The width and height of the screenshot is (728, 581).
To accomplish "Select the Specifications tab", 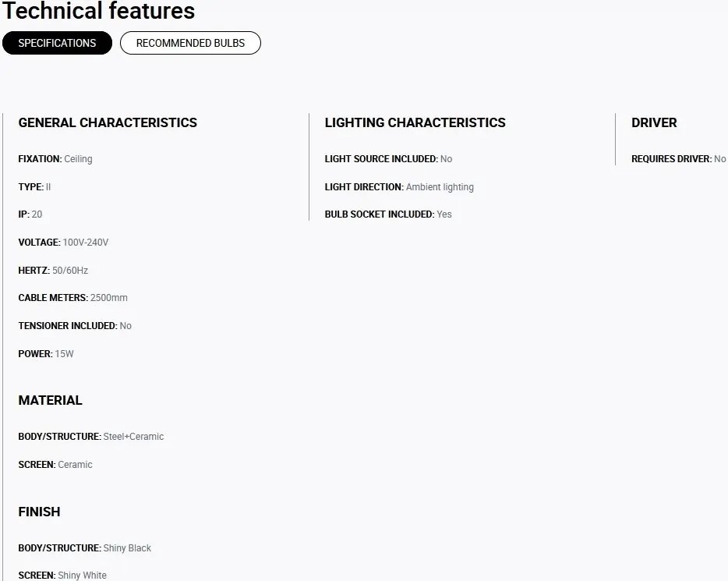I will pyautogui.click(x=57, y=43).
